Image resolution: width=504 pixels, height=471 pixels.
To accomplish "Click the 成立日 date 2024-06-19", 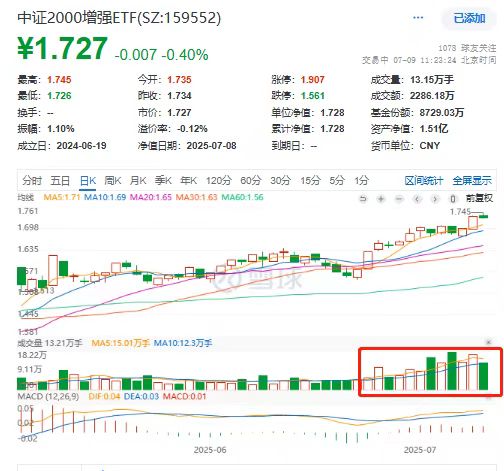I will 81,146.
